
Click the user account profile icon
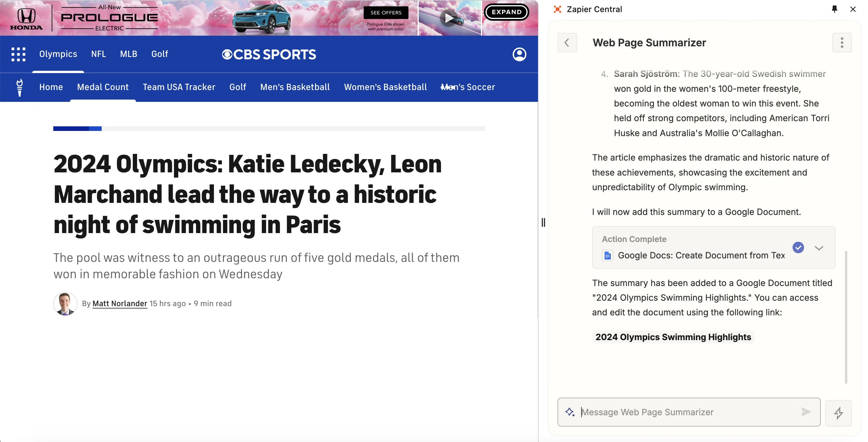point(519,54)
